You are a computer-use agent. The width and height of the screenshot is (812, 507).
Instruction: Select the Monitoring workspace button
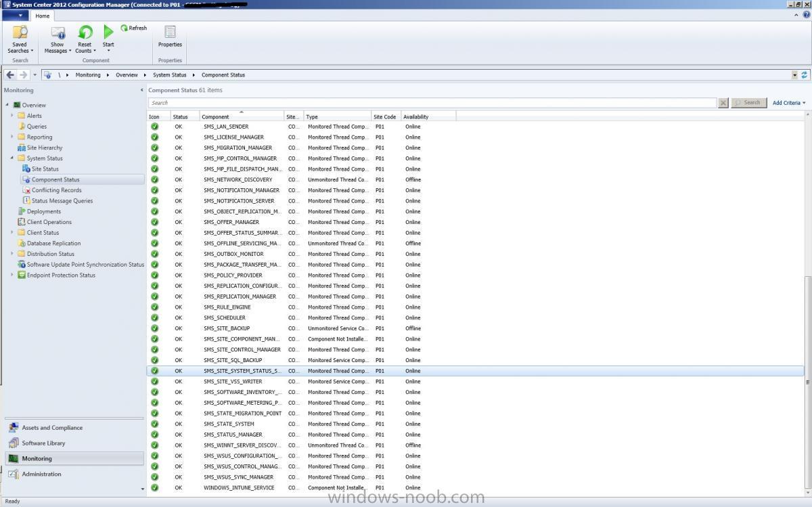[74, 458]
